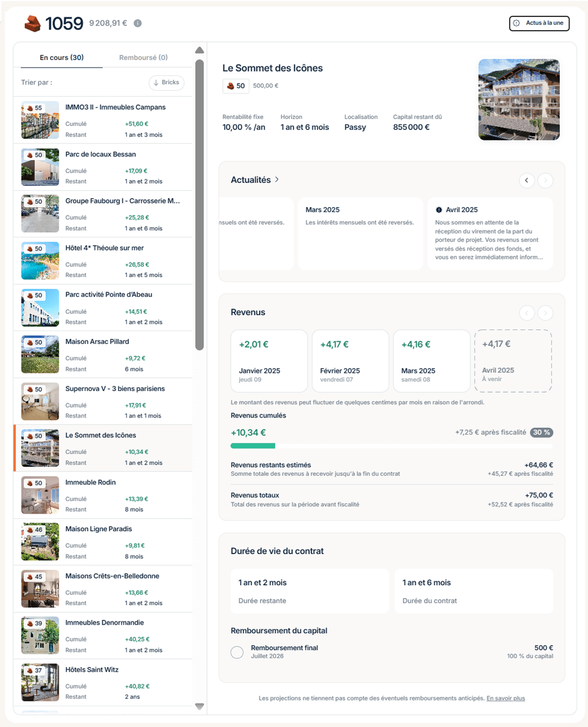Click the previous arrow of the Revenus carousel
Viewport: 588px width, 727px height.
527,313
